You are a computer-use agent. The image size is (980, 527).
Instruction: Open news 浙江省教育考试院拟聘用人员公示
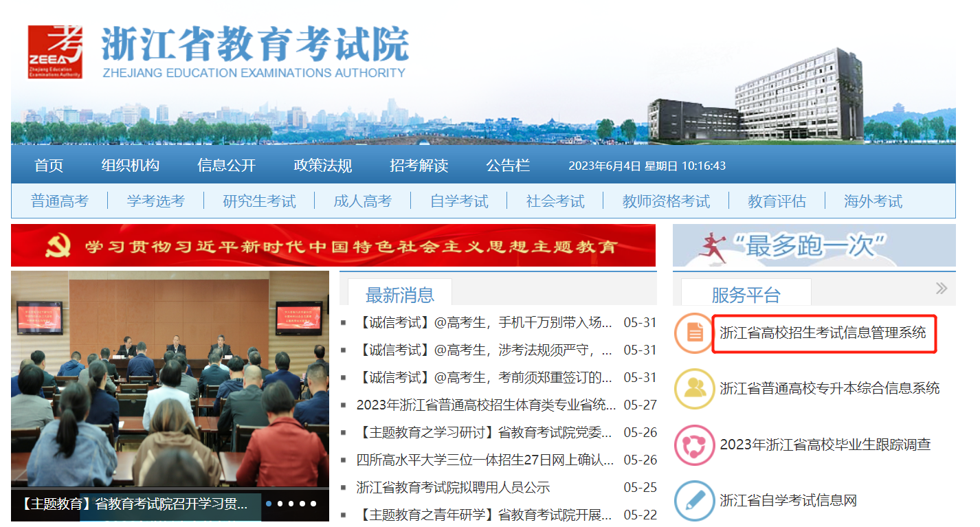tap(454, 488)
